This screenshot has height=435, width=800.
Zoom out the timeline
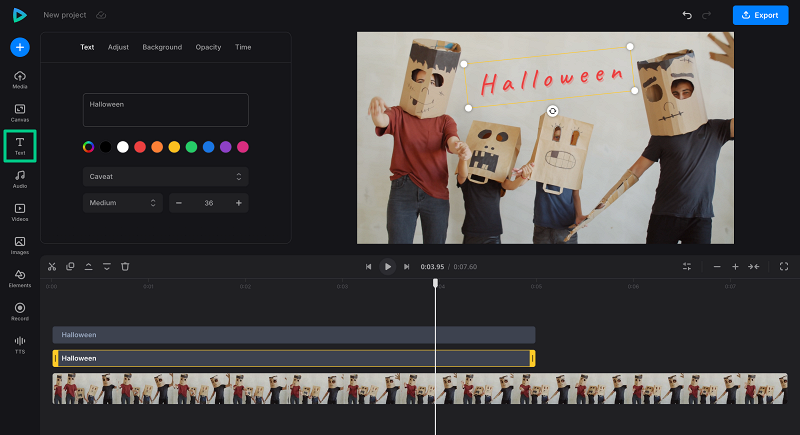click(x=717, y=267)
